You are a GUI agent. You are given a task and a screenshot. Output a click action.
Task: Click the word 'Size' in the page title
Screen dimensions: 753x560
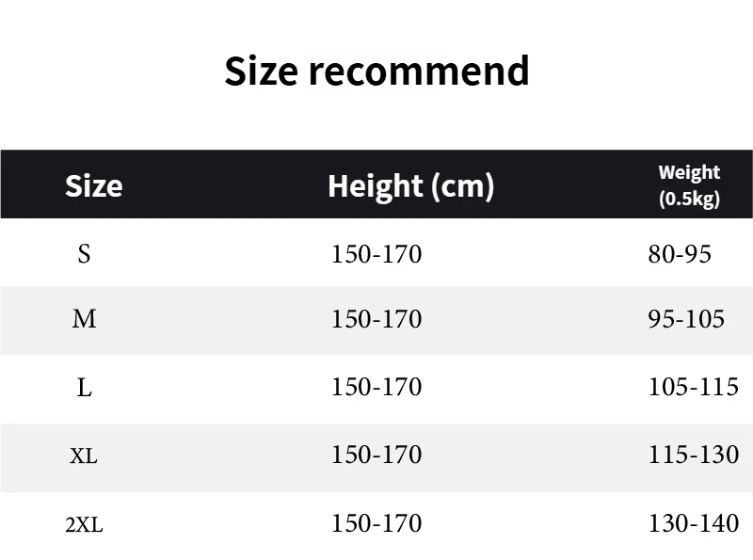point(261,72)
